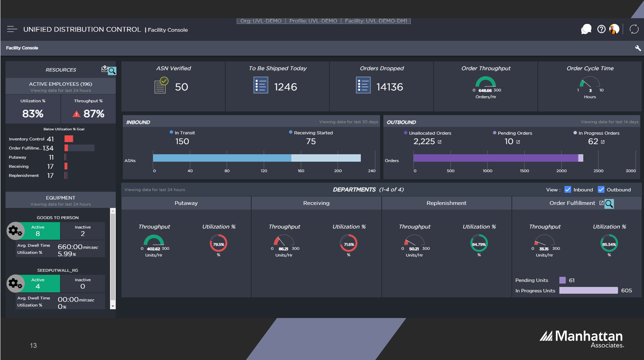Open the wrench settings tool
644x360 pixels.
638,48
